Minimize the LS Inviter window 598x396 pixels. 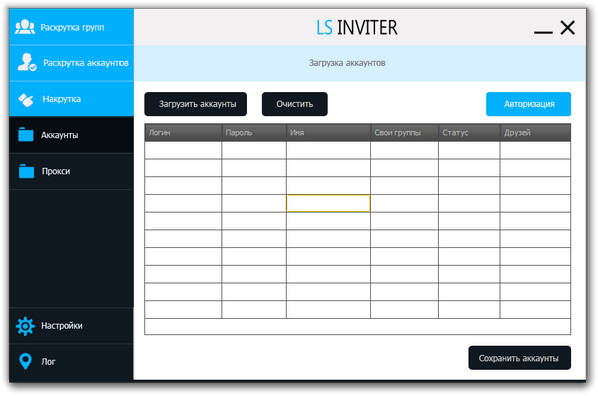point(543,32)
